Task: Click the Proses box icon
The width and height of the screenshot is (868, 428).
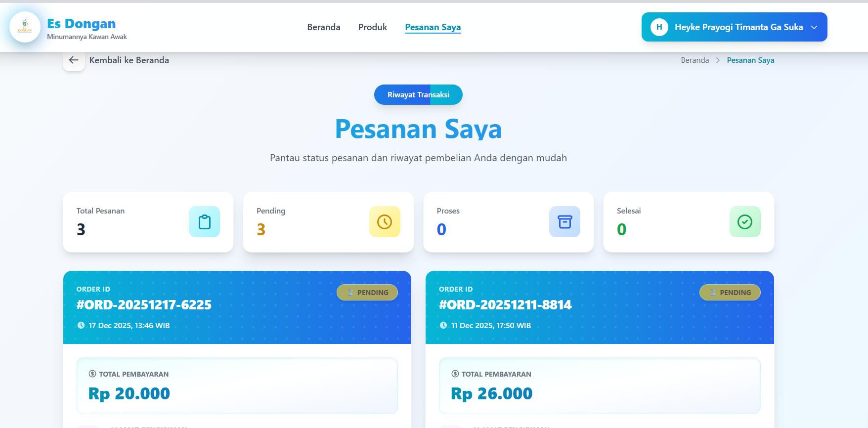Action: (x=564, y=222)
